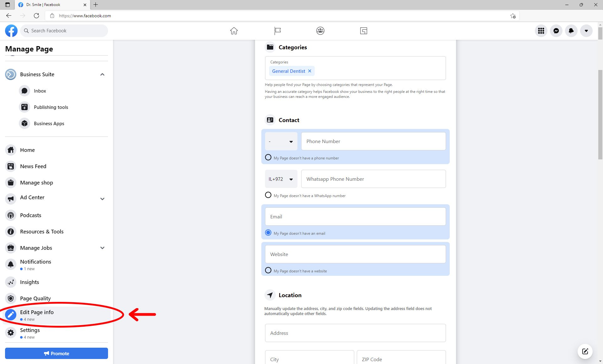This screenshot has height=364, width=603.
Task: Click the Website input field
Action: tap(355, 254)
